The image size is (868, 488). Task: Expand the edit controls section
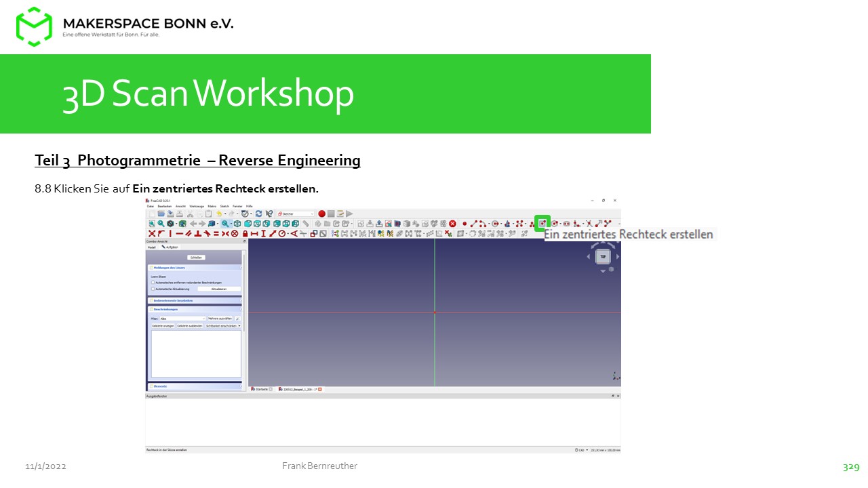[195, 300]
